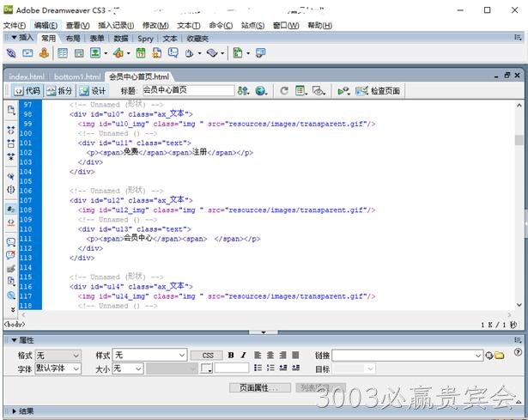Switch to index.html document tab
Viewport: 528px width, 420px height.
[x=27, y=76]
